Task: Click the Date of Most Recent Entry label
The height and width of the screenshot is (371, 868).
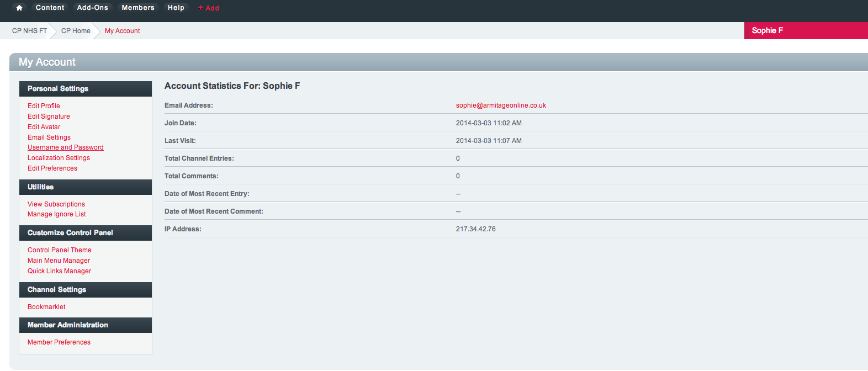Action: [x=207, y=194]
